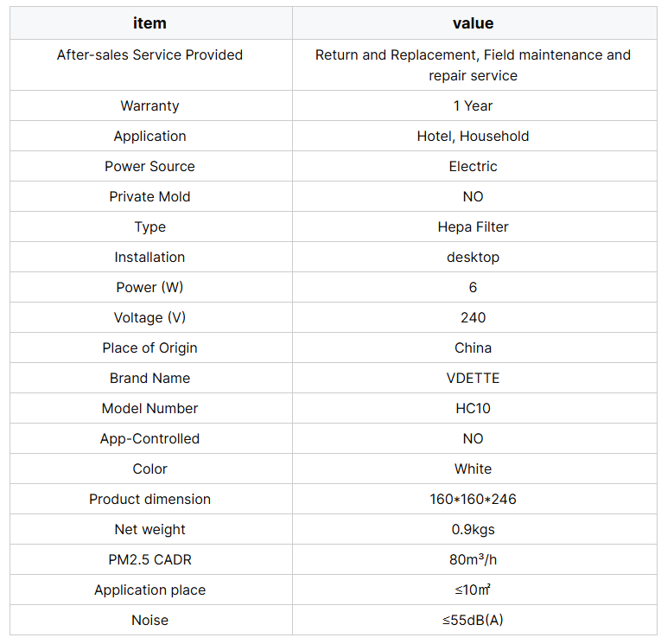Select the "Power Source" label cell
The height and width of the screenshot is (644, 661).
(x=149, y=166)
